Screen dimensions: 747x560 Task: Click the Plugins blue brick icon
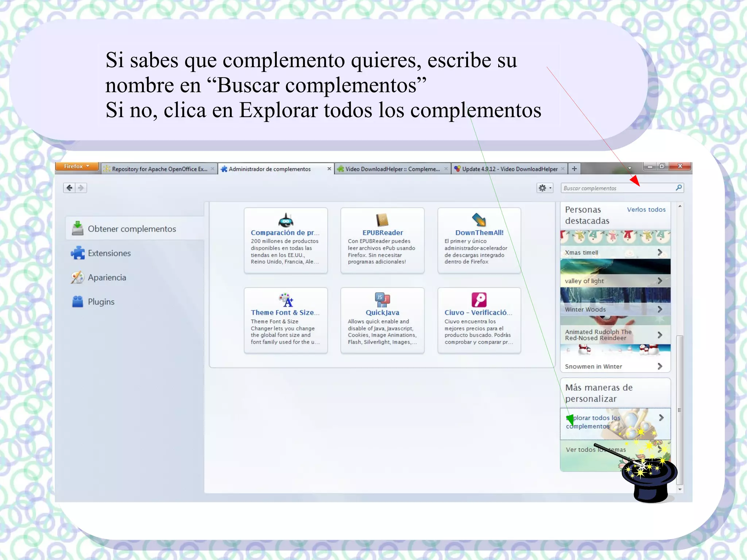[x=77, y=302]
